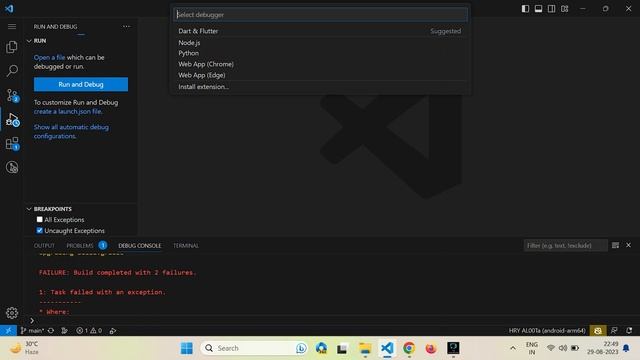Select Node.js debugger
This screenshot has height=360, width=640.
pyautogui.click(x=320, y=42)
